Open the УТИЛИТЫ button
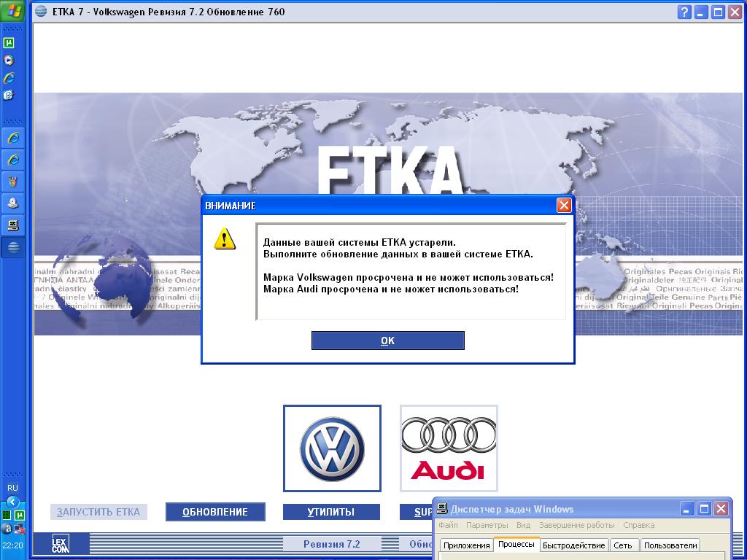The height and width of the screenshot is (560, 747). click(331, 512)
